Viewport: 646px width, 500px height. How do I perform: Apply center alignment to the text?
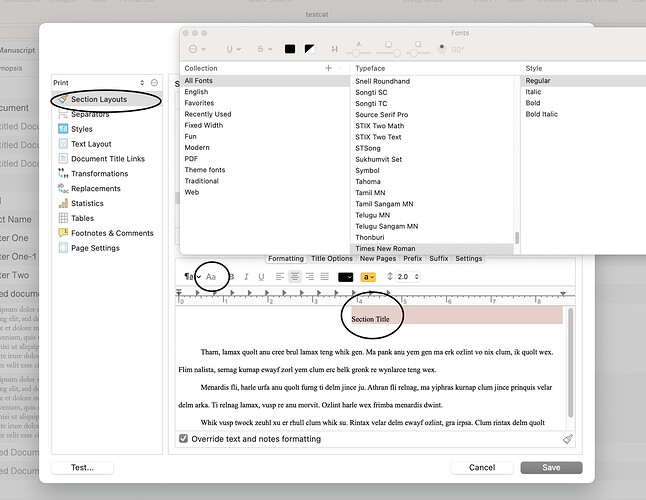[295, 277]
